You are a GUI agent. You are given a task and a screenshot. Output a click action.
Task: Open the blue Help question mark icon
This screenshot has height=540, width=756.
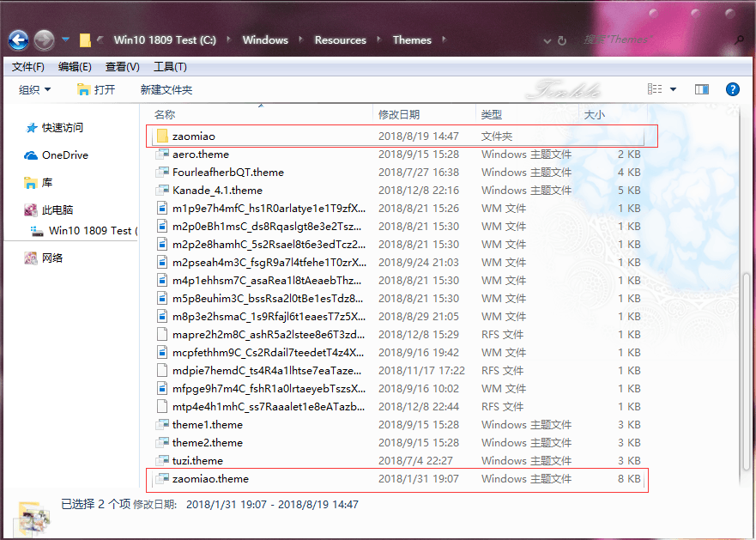(732, 89)
